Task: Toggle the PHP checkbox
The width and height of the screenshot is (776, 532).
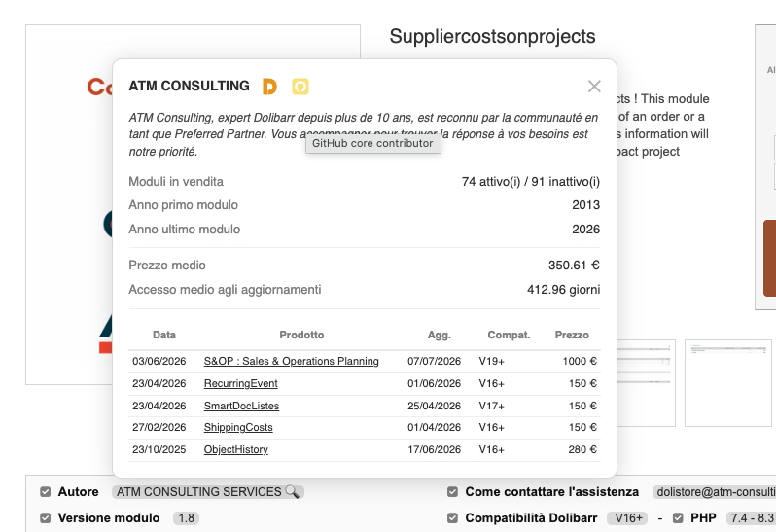Action: (678, 518)
